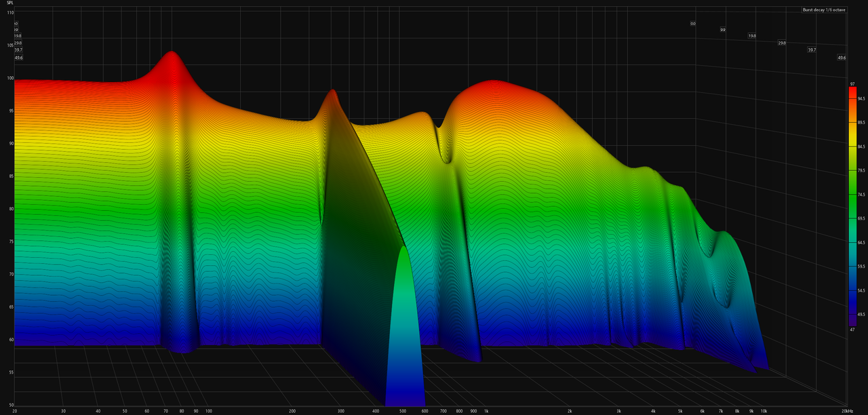The height and width of the screenshot is (415, 868).
Task: Click the 400 label on the frequency axis
Action: 376,411
